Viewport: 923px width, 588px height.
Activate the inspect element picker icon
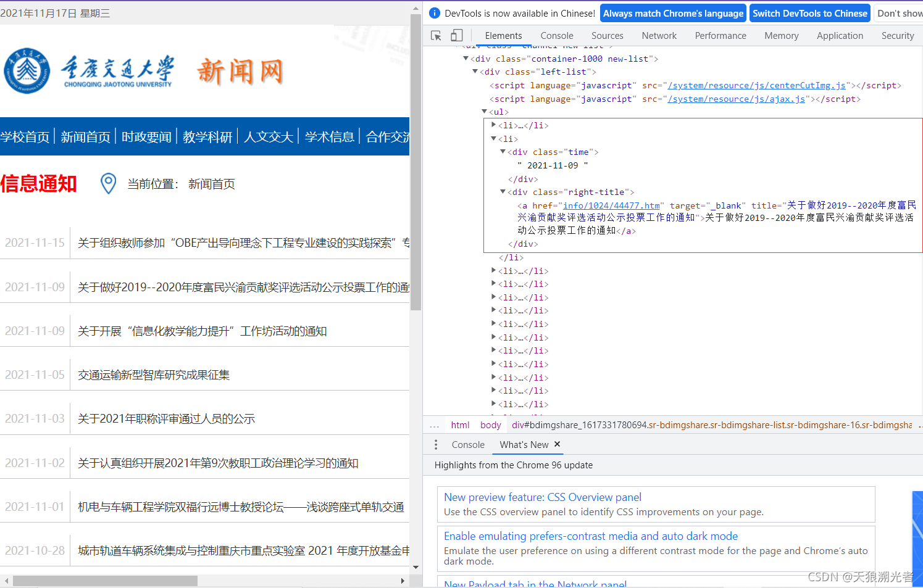coord(436,36)
